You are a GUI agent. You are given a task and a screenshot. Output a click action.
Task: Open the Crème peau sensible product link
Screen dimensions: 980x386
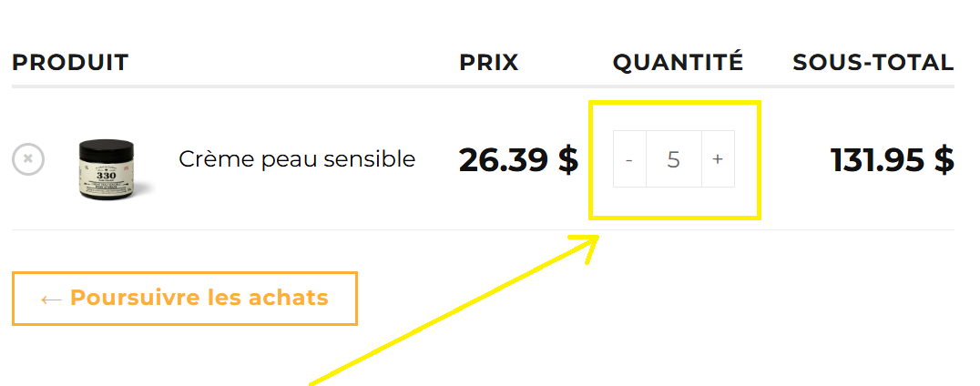tap(297, 159)
